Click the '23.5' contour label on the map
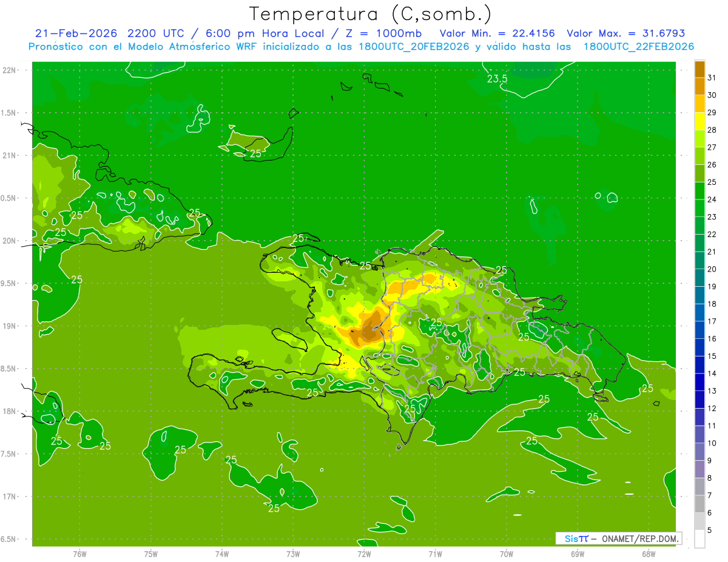This screenshot has height=562, width=728. (x=497, y=79)
